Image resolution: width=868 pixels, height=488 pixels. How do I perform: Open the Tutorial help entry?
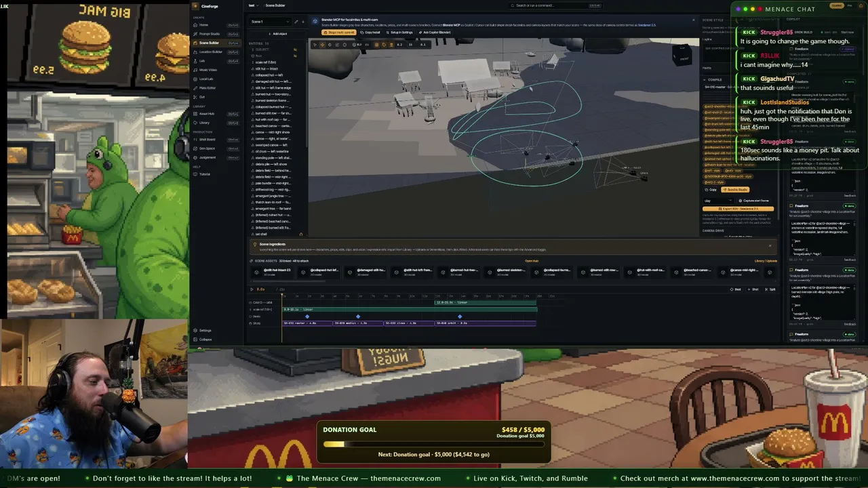(216, 174)
